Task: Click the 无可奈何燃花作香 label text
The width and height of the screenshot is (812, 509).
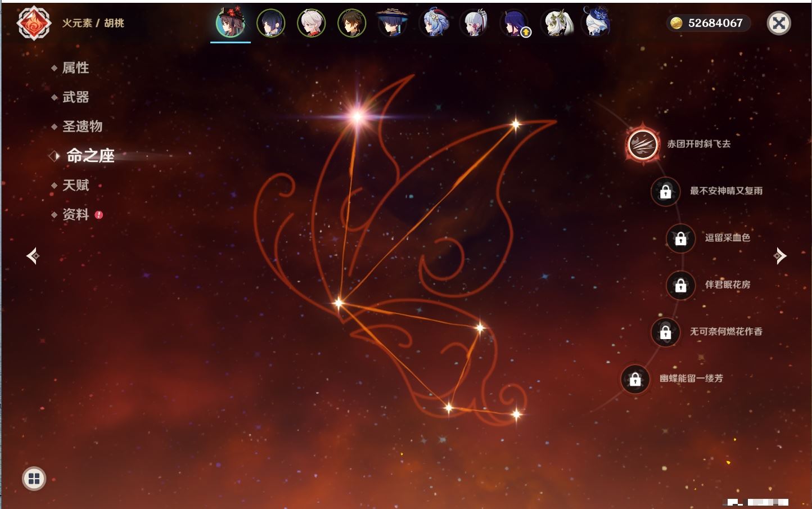Action: [726, 332]
